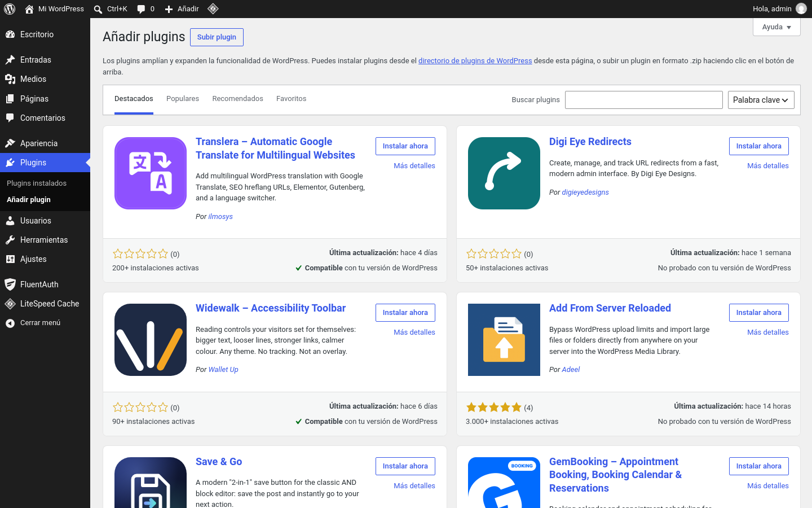
Task: Open Más detalles for Translera
Action: [x=414, y=166]
